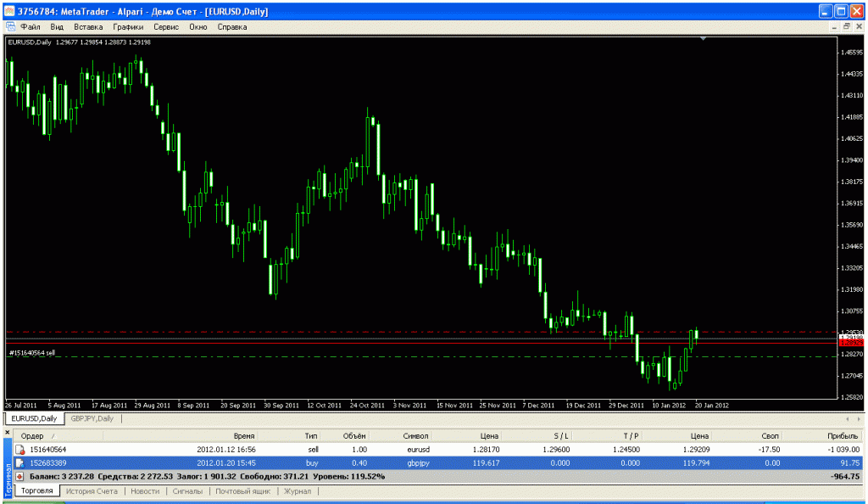Restore the inner chart window

click(x=845, y=27)
